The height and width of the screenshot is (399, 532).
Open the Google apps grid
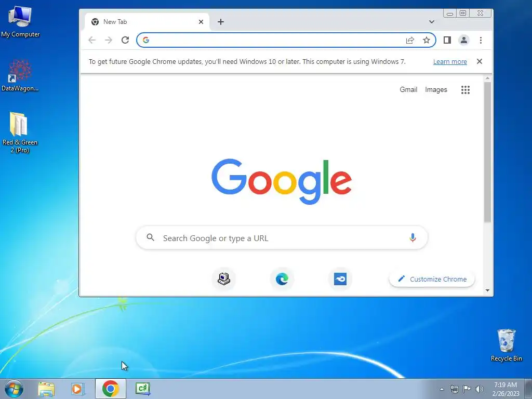[465, 89]
